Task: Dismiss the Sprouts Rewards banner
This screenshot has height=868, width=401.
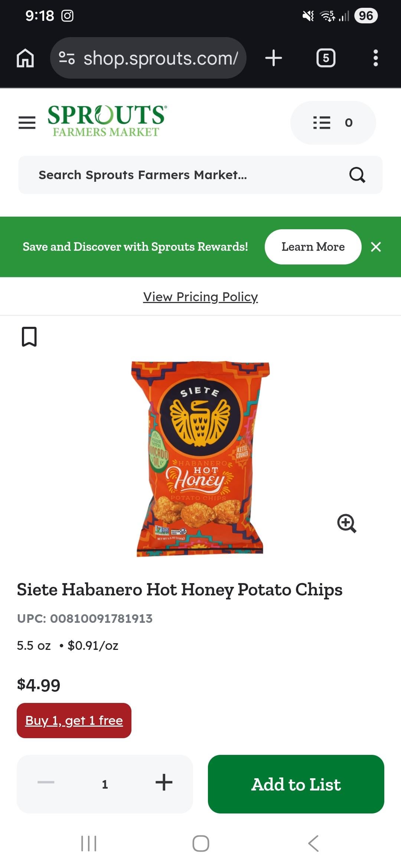Action: tap(376, 247)
